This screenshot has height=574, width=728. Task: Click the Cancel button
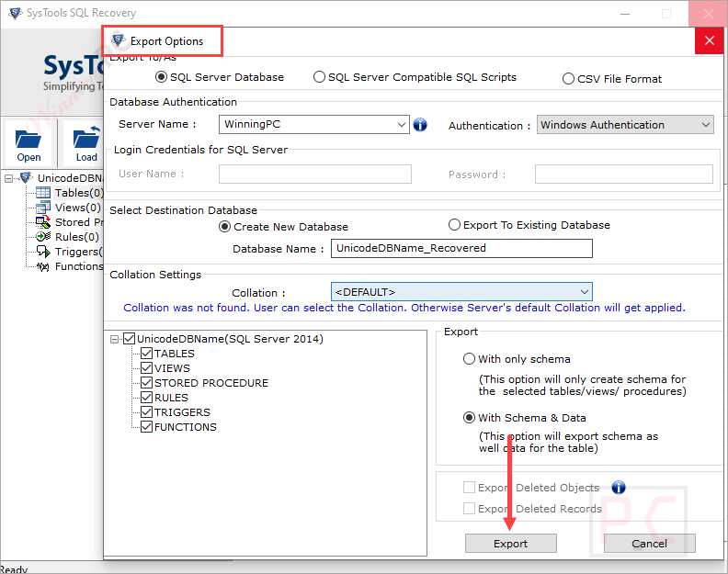click(x=650, y=544)
